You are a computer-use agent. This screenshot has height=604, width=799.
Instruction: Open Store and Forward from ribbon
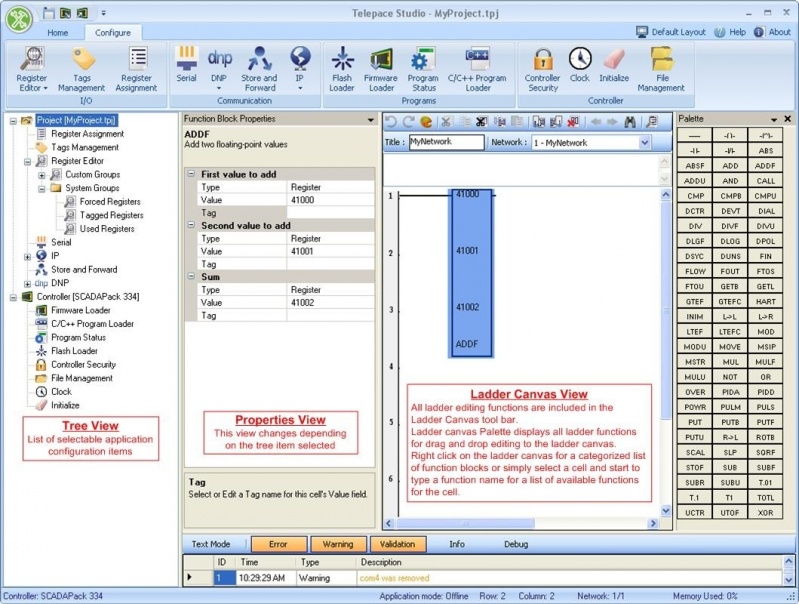[259, 69]
